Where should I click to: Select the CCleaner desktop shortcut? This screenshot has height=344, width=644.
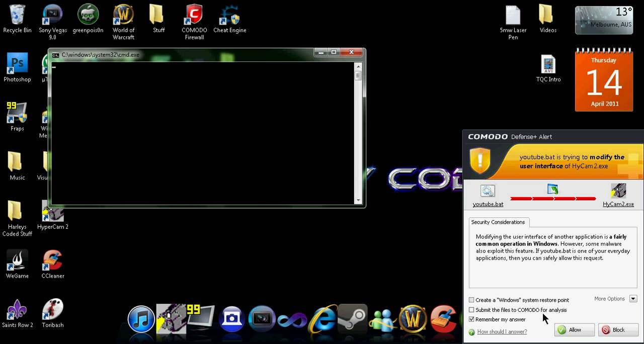click(53, 265)
